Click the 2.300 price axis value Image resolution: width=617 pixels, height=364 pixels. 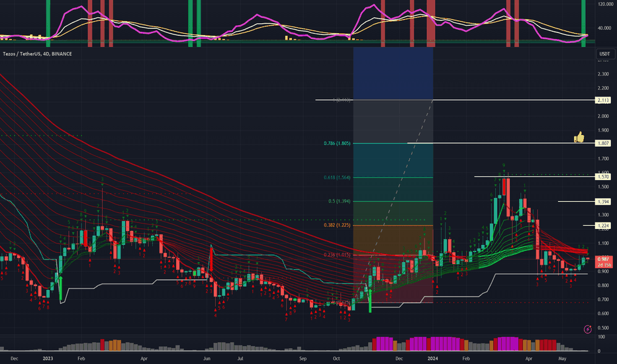click(x=603, y=74)
